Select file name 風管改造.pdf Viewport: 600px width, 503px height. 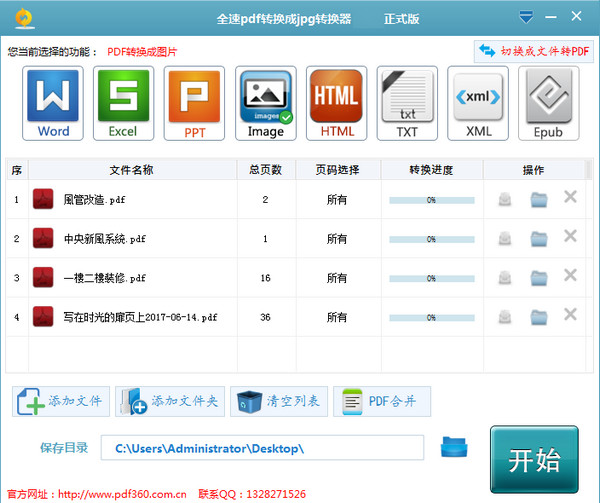point(95,200)
